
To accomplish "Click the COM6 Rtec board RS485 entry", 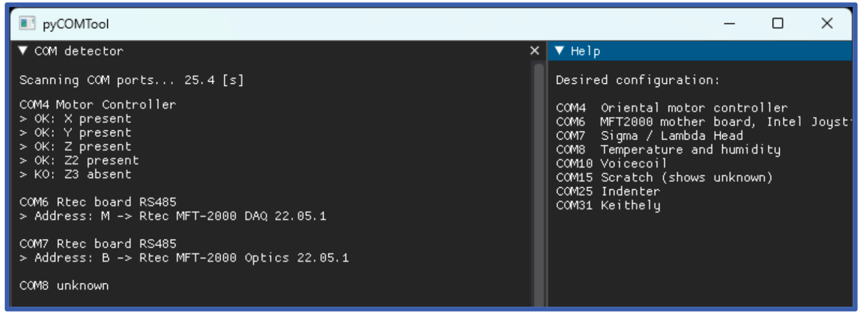I will point(98,202).
